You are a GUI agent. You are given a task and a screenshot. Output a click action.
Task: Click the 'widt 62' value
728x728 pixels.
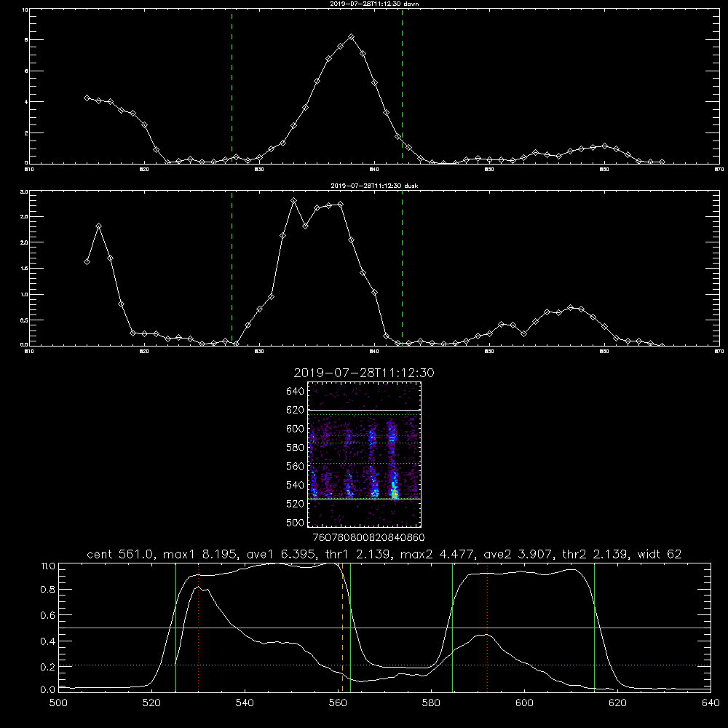tap(660, 554)
